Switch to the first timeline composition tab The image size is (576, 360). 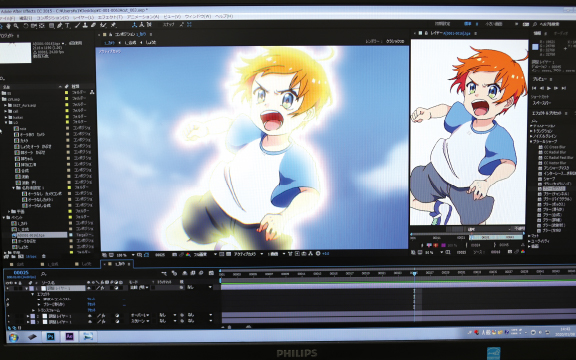pyautogui.click(x=17, y=264)
